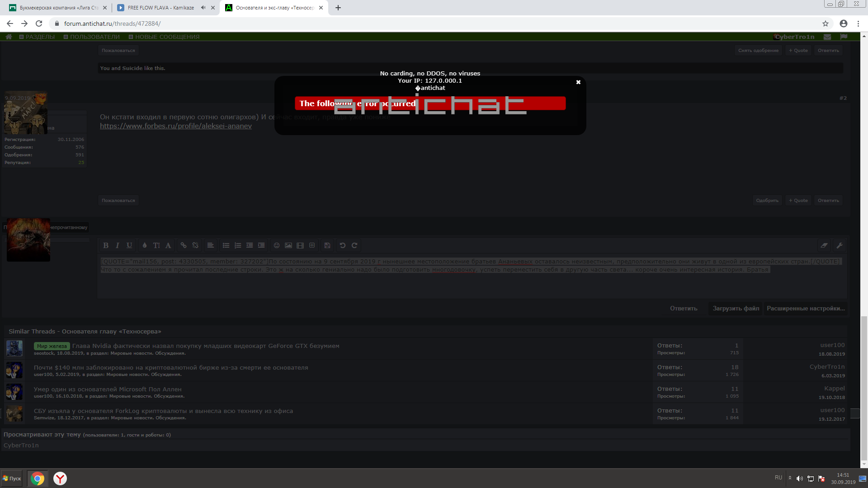Insert a smiley emoticon
This screenshot has height=488, width=868.
point(277,245)
